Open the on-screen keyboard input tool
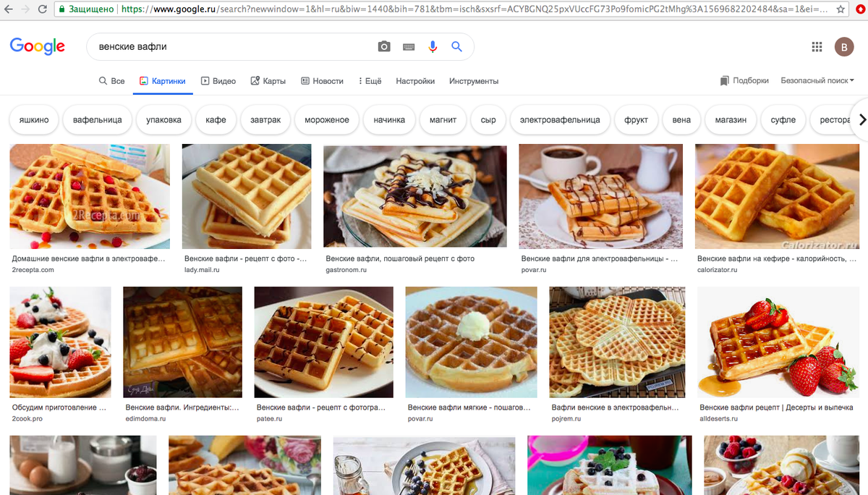 coord(408,46)
